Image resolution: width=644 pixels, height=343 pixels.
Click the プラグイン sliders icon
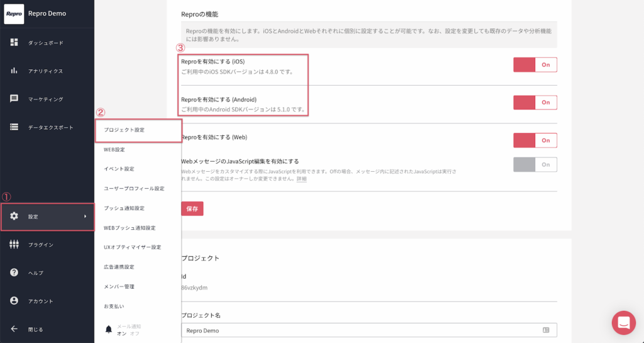tap(14, 244)
